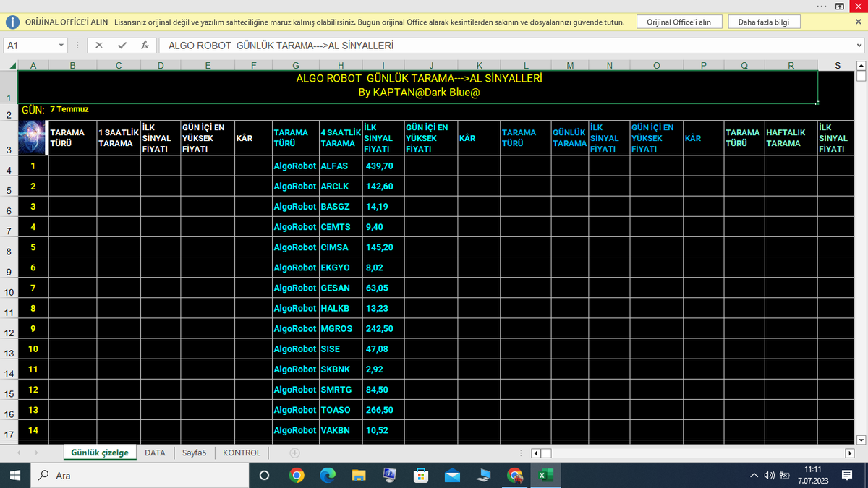This screenshot has width=868, height=488.
Task: Click the network status tray icon
Action: [x=783, y=475]
